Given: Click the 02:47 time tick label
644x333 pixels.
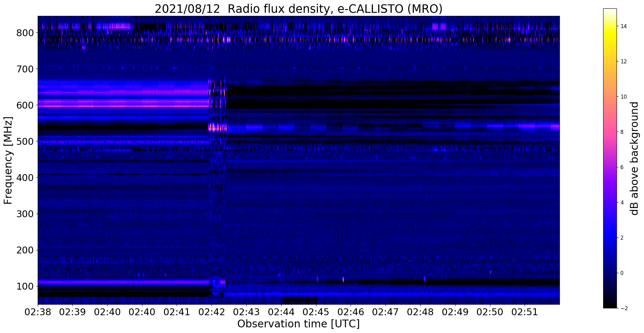Looking at the screenshot, I should coord(386,312).
